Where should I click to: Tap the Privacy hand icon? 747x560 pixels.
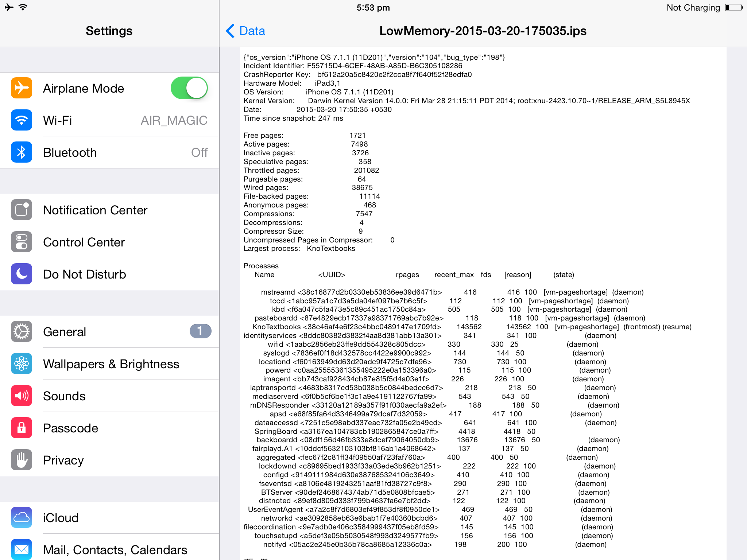[22, 460]
